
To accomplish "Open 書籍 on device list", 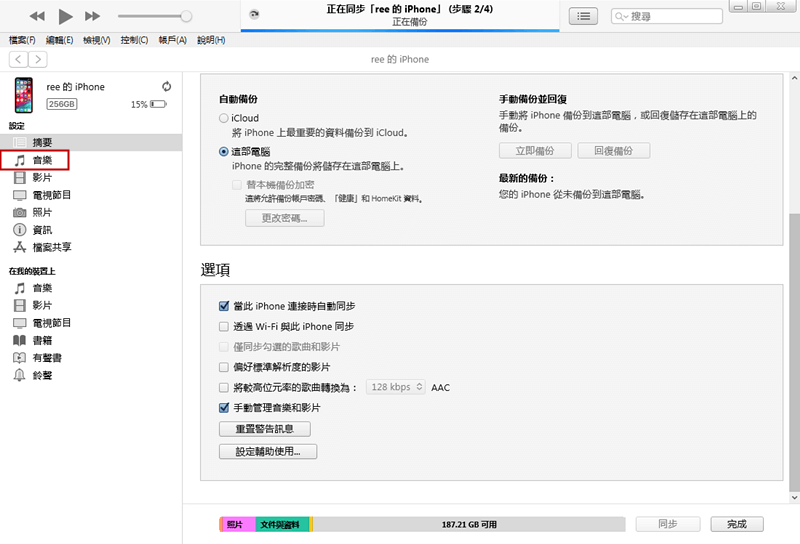I will pyautogui.click(x=91, y=340).
